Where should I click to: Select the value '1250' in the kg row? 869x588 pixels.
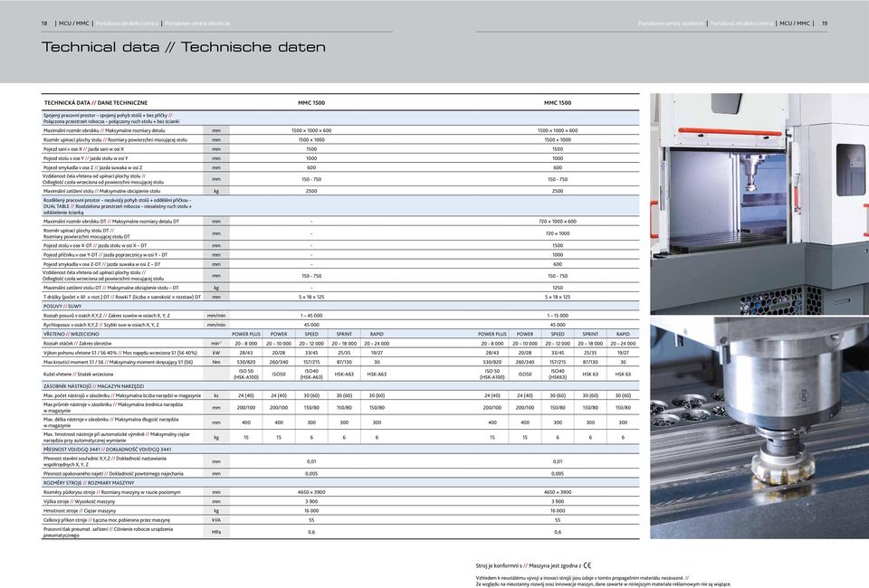[558, 288]
